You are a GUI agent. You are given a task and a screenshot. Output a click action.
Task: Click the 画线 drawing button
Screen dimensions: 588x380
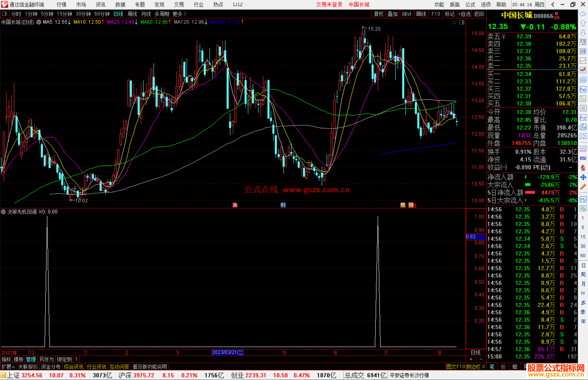pos(421,14)
